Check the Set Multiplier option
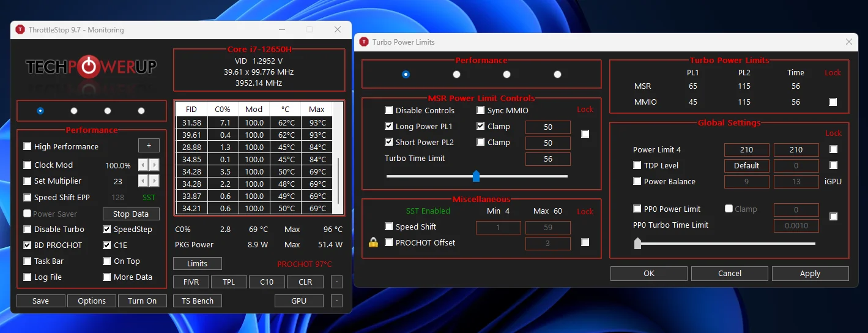Viewport: 868px width, 333px height. tap(28, 181)
